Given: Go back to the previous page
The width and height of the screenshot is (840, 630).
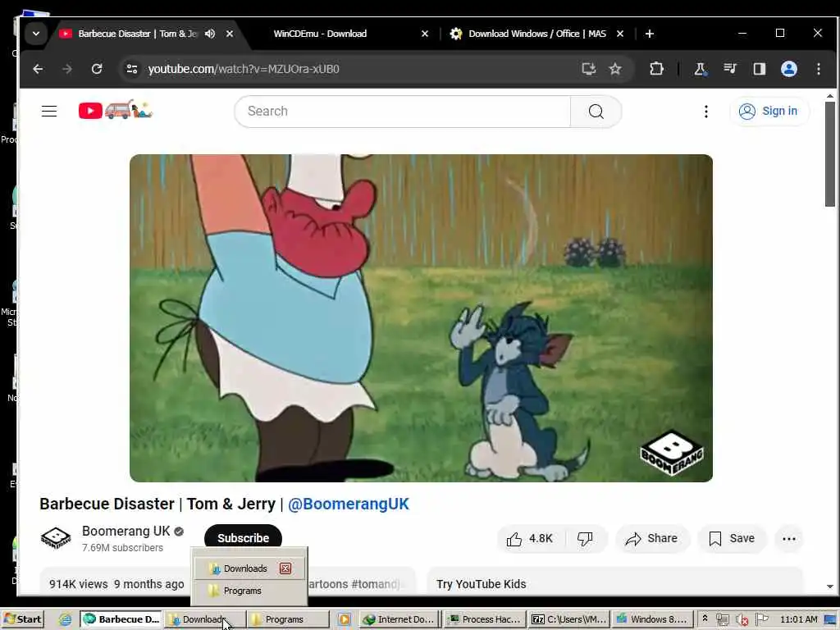Looking at the screenshot, I should pos(38,69).
